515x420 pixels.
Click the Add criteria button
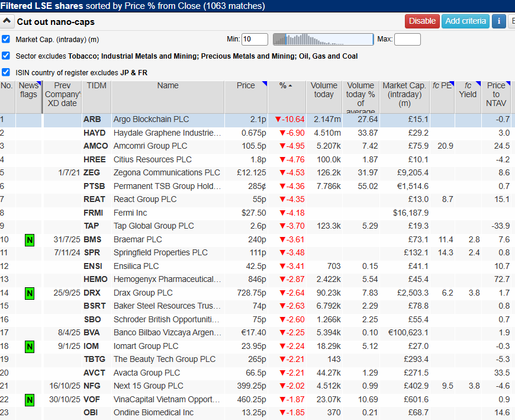[x=465, y=21]
